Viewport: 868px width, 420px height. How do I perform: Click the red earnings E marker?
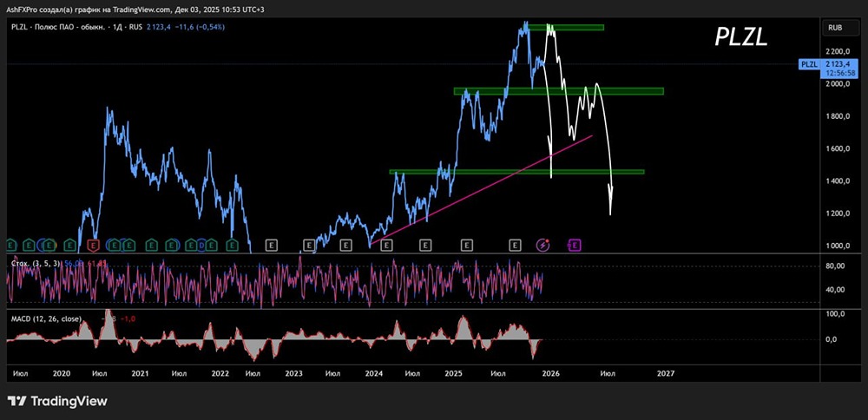(x=94, y=245)
